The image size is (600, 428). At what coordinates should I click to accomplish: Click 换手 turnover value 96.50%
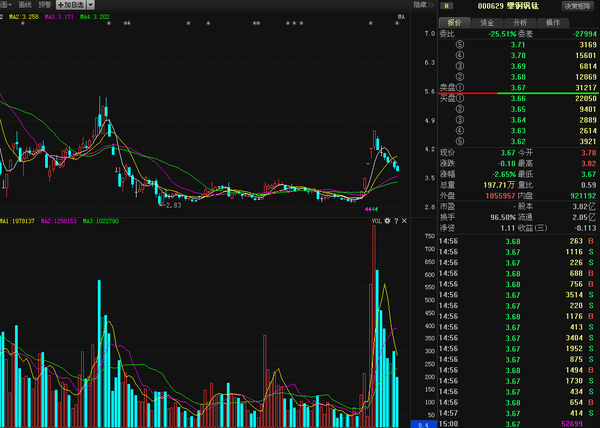(x=503, y=217)
